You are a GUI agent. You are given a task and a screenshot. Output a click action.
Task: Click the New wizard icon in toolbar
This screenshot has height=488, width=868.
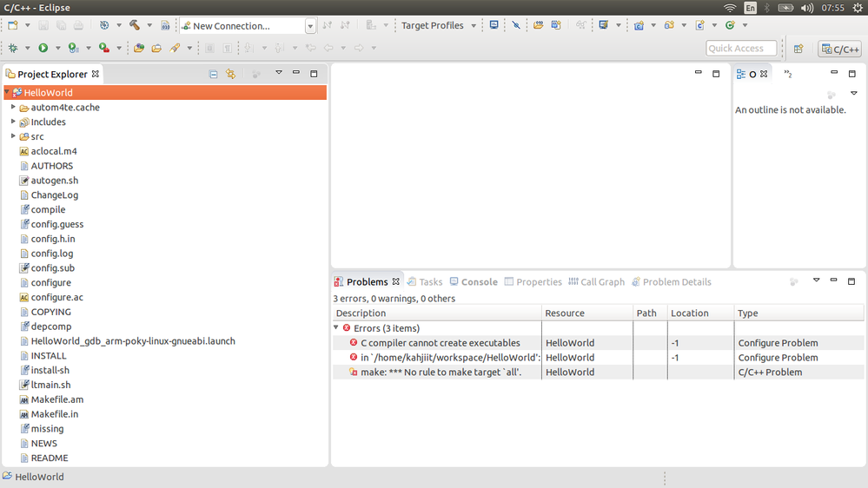point(13,25)
